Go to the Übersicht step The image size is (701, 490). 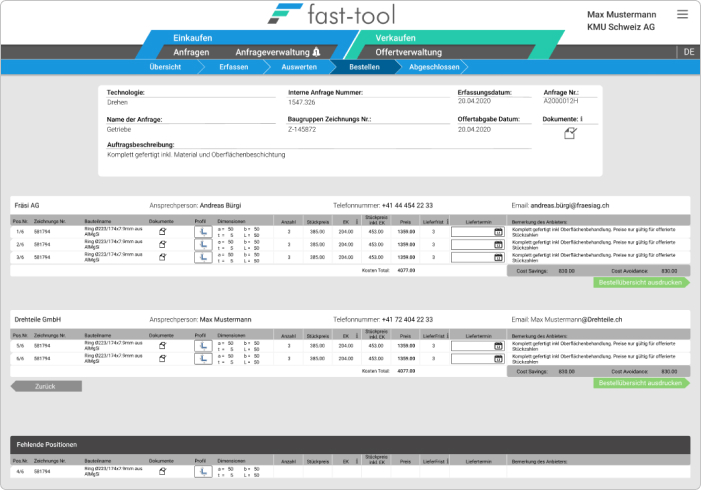click(x=165, y=67)
